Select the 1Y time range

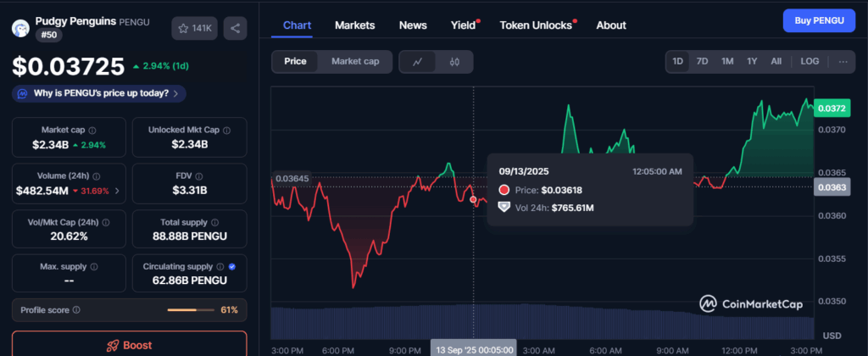[752, 62]
